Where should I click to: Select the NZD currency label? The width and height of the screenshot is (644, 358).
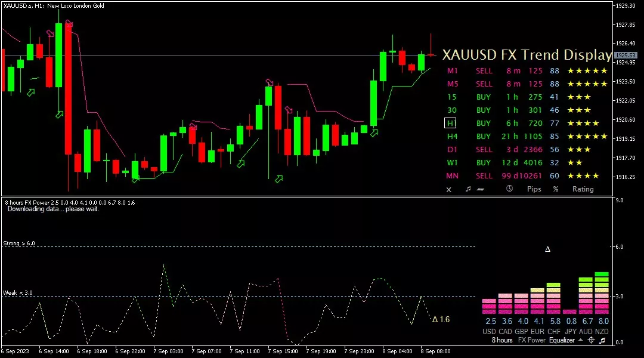coord(602,332)
